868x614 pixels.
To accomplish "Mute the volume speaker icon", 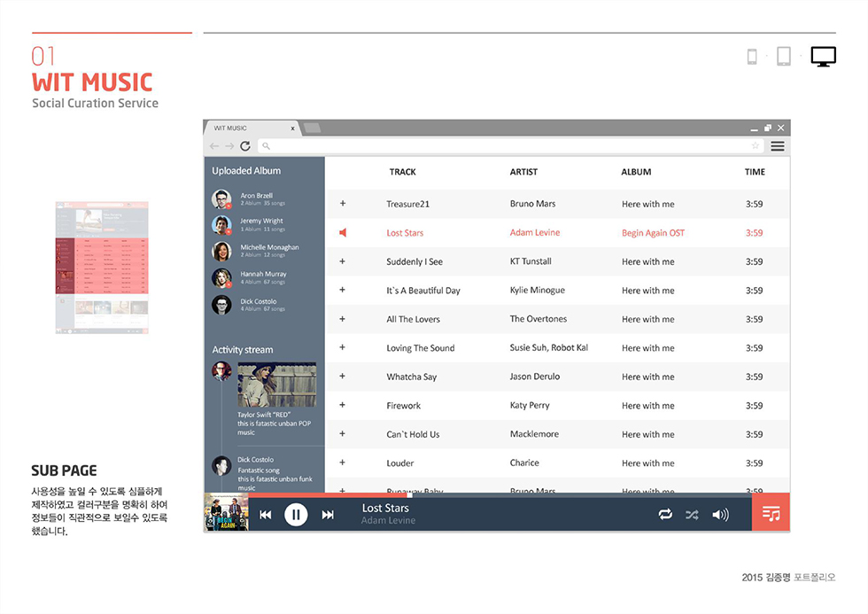I will [x=720, y=515].
